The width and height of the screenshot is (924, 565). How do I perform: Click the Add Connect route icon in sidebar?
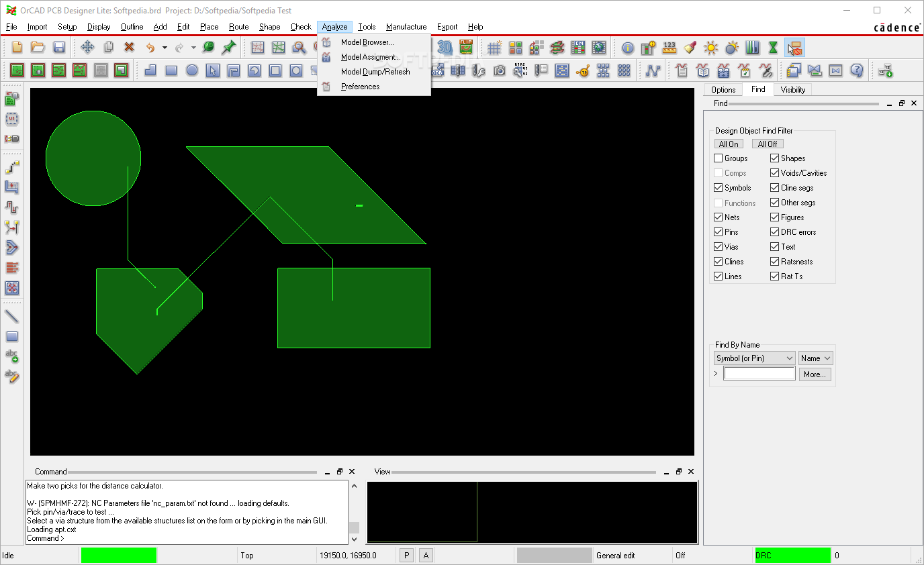(x=12, y=167)
